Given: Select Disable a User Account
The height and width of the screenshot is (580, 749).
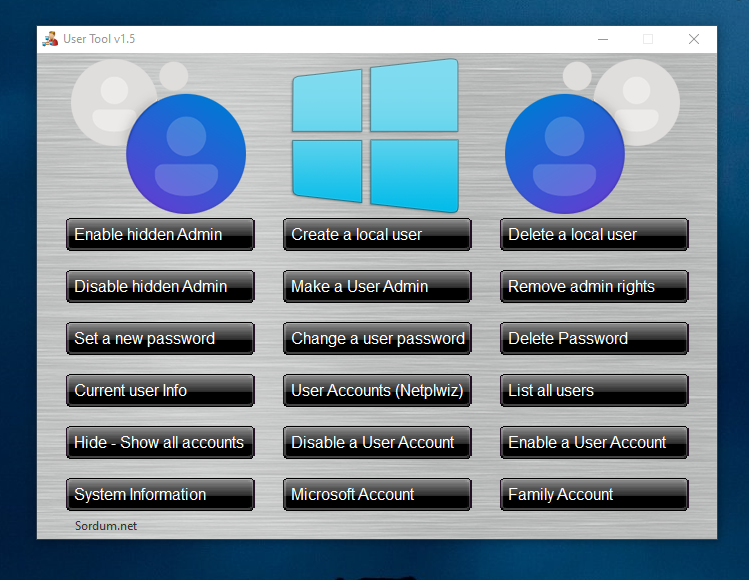Looking at the screenshot, I should coord(377,443).
